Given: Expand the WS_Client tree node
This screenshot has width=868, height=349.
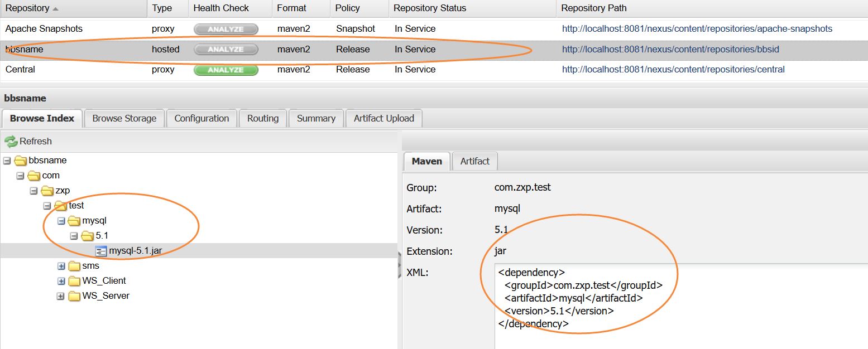Looking at the screenshot, I should (61, 281).
